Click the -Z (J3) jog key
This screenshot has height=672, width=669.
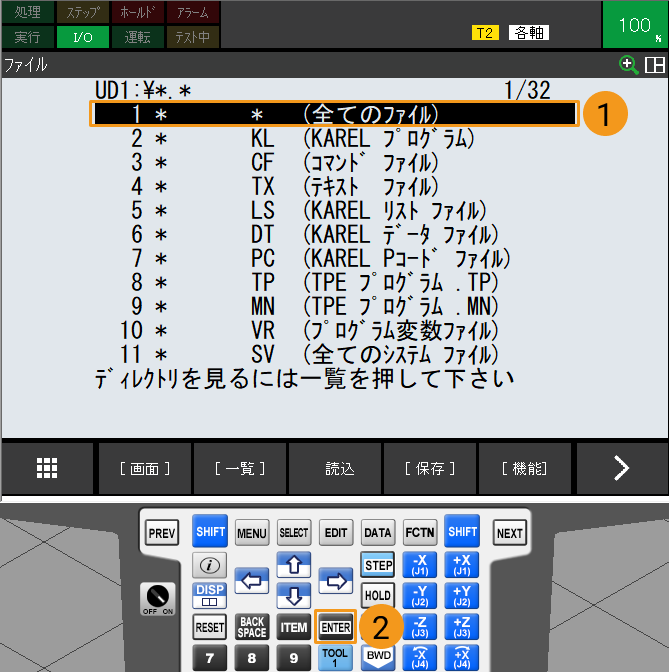[x=420, y=627]
